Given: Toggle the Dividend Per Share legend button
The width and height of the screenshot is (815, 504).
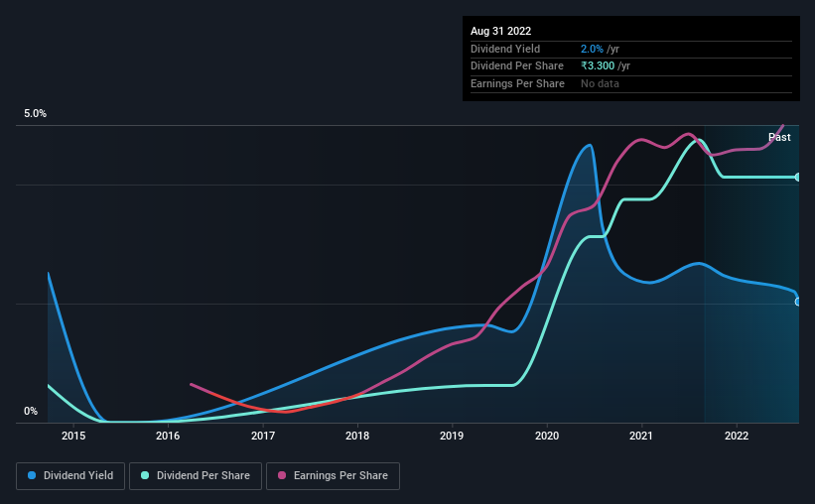Looking at the screenshot, I should 196,476.
